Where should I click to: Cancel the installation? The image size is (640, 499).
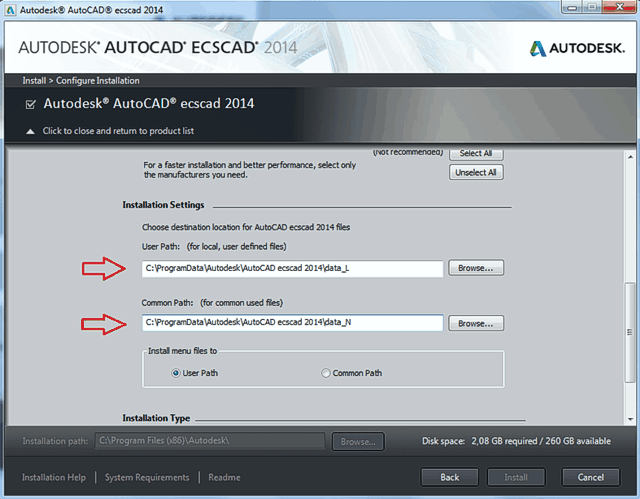(x=591, y=477)
